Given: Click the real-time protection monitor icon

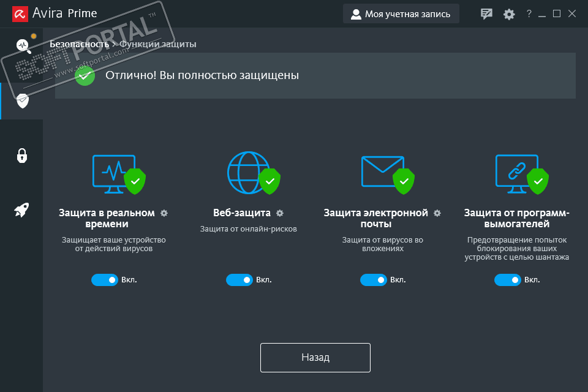Looking at the screenshot, I should pyautogui.click(x=119, y=174).
